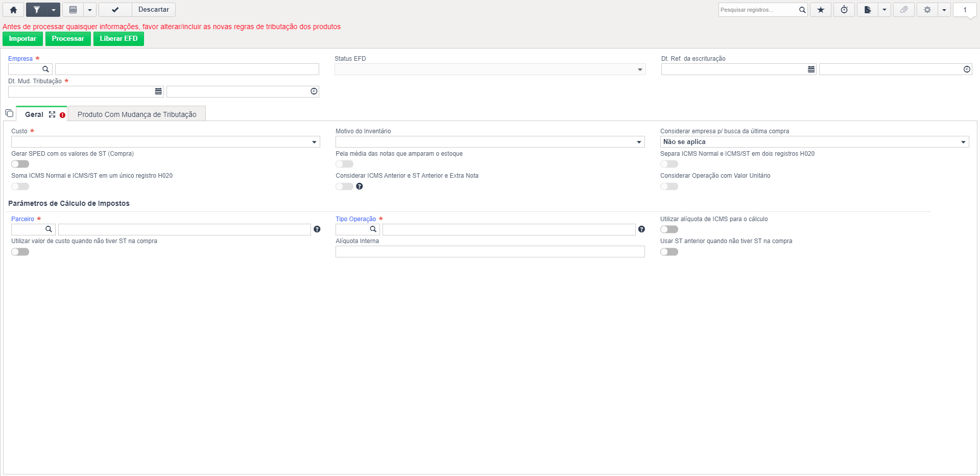Click the Parceiro help question icon
980x476 pixels.
pyautogui.click(x=317, y=229)
